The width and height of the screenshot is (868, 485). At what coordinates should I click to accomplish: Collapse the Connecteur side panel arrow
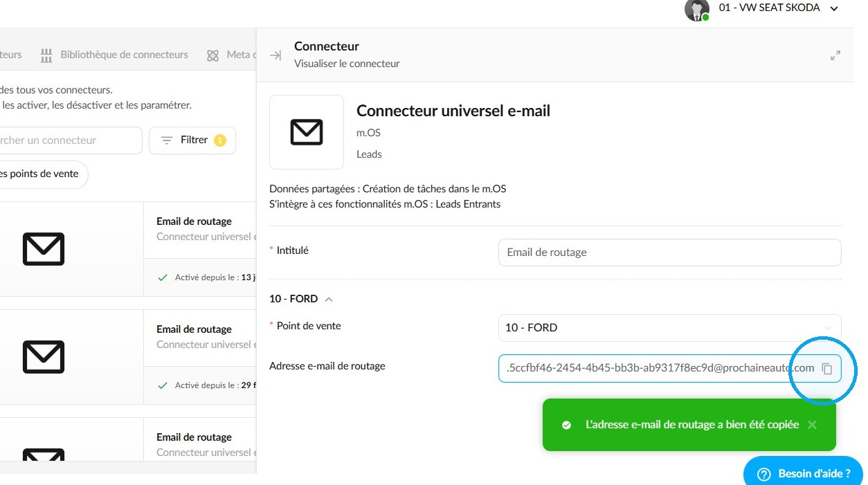(x=275, y=55)
